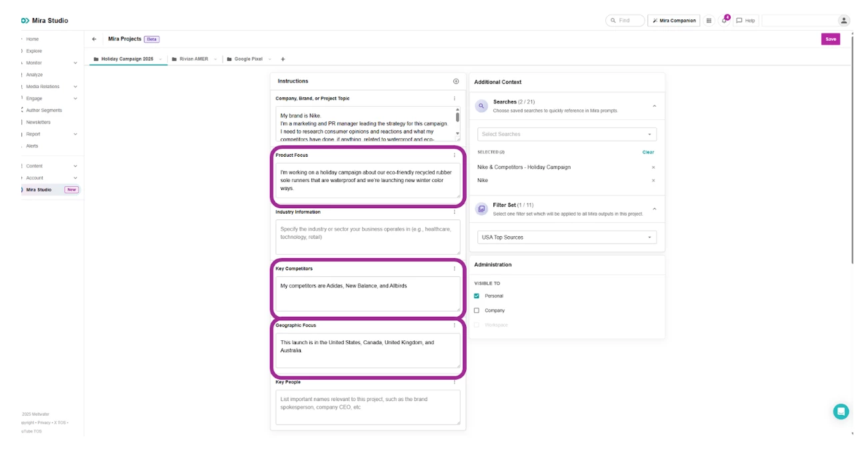868x463 pixels.
Task: Open the notifications bell
Action: coord(725,20)
